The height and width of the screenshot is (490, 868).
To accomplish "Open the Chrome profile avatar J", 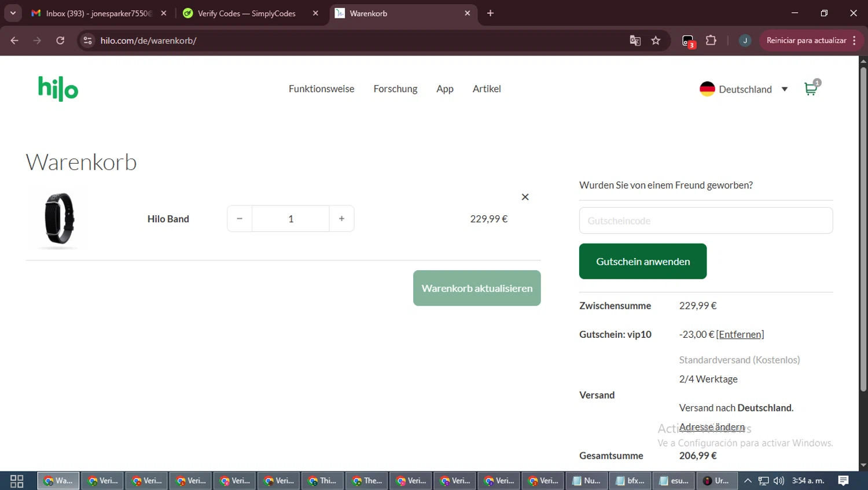I will [745, 40].
